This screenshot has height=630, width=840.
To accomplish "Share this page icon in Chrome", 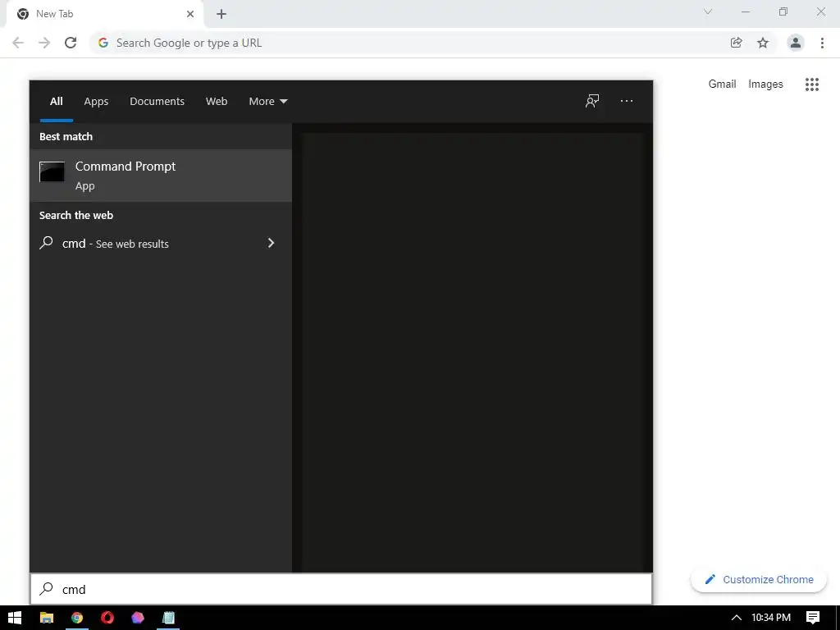I will (x=737, y=43).
